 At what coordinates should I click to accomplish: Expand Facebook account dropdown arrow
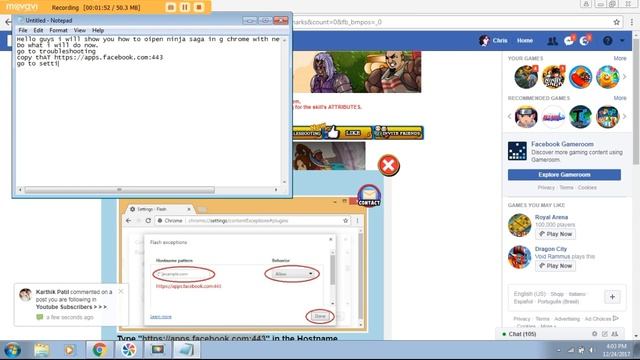622,40
